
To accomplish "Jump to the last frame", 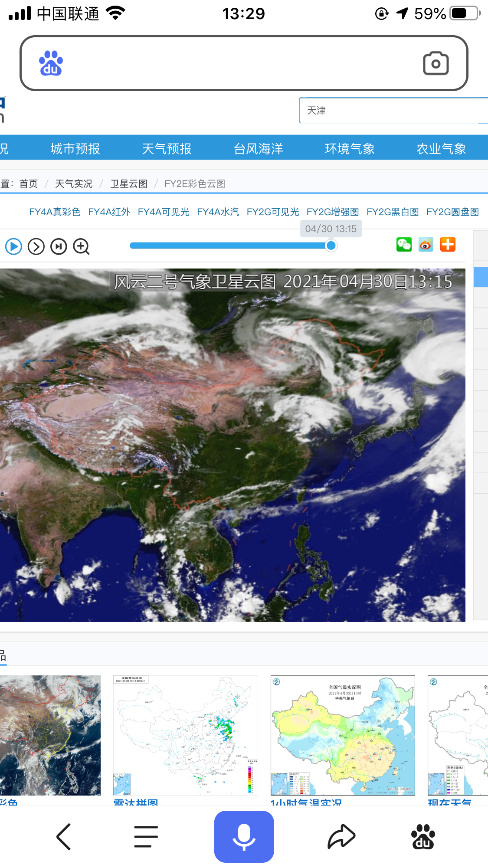I will coord(59,247).
